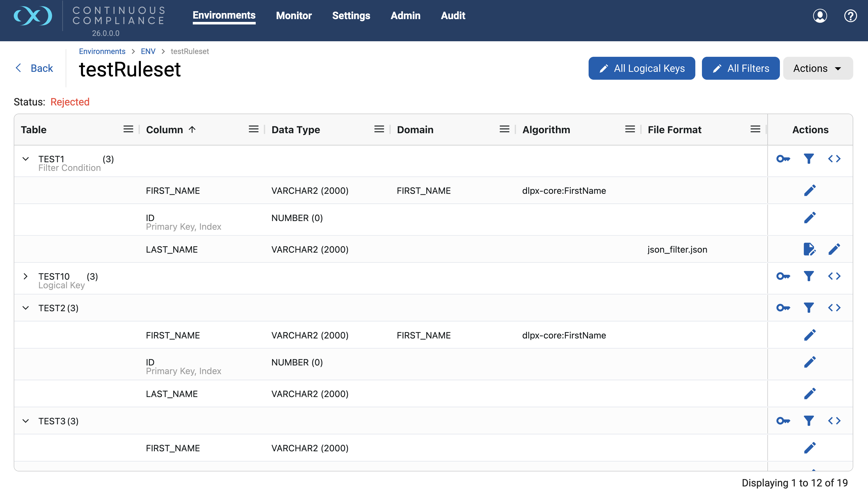Expand the TEST10 table group
868x490 pixels.
pyautogui.click(x=26, y=276)
